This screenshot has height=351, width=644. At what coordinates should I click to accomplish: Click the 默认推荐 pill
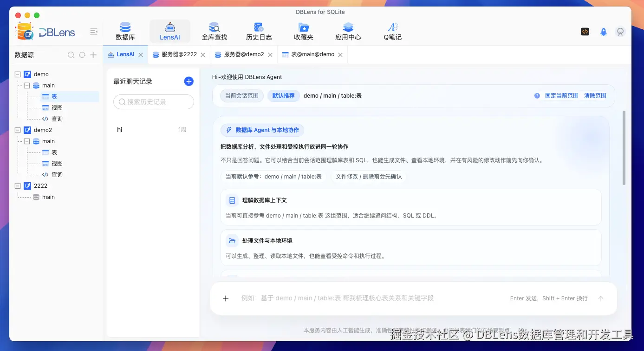(x=283, y=96)
